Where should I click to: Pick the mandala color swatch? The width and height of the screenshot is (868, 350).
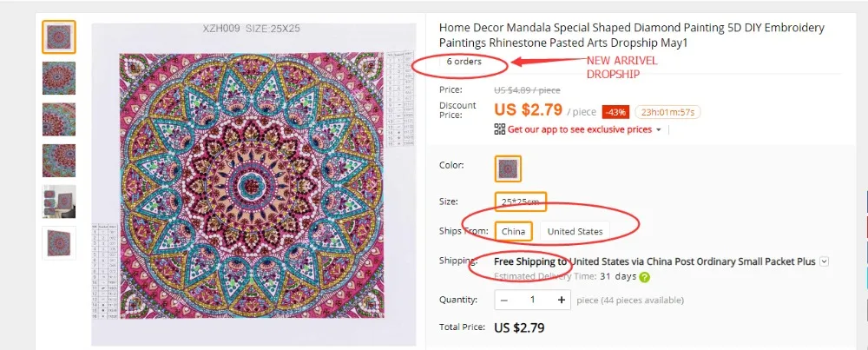[x=508, y=168]
